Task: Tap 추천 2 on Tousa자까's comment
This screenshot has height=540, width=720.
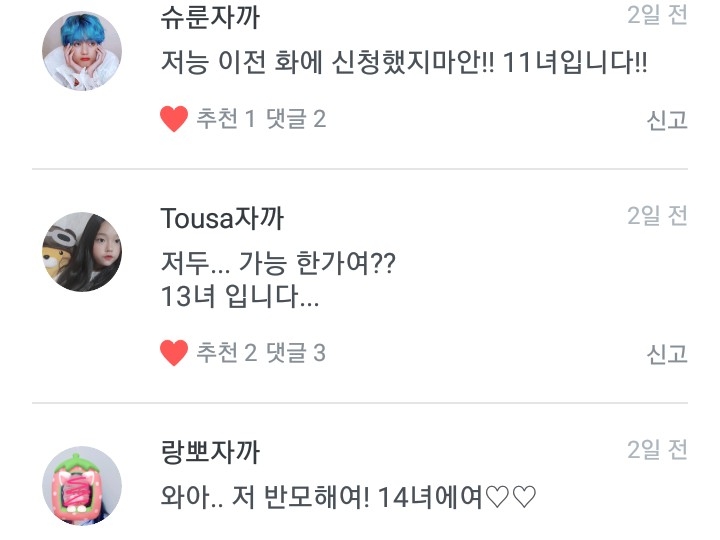Action: pos(226,353)
